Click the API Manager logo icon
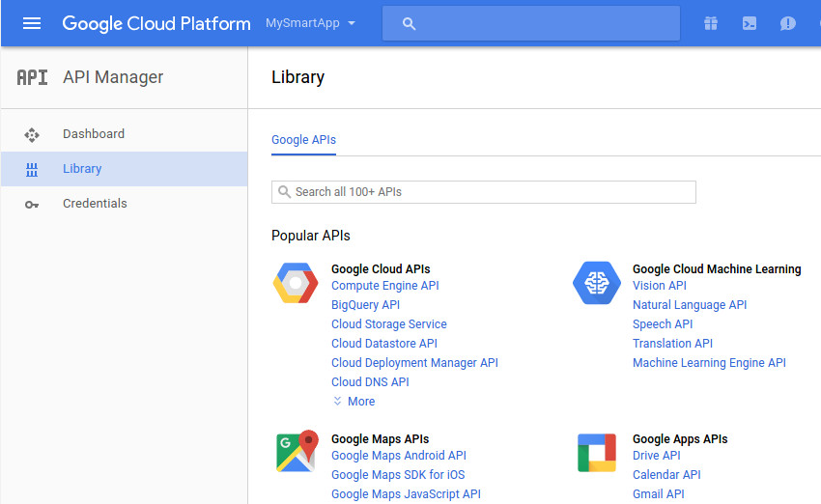Viewport: 821px width, 504px height. (x=32, y=77)
